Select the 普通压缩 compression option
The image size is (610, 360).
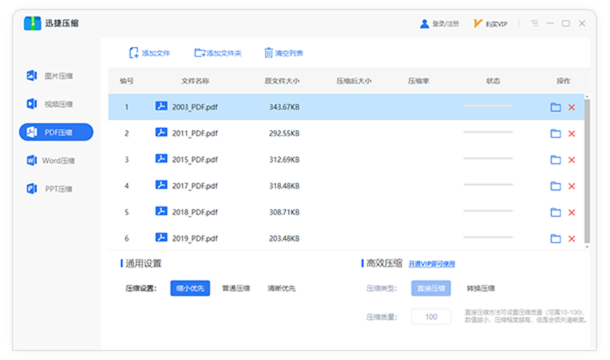point(236,288)
